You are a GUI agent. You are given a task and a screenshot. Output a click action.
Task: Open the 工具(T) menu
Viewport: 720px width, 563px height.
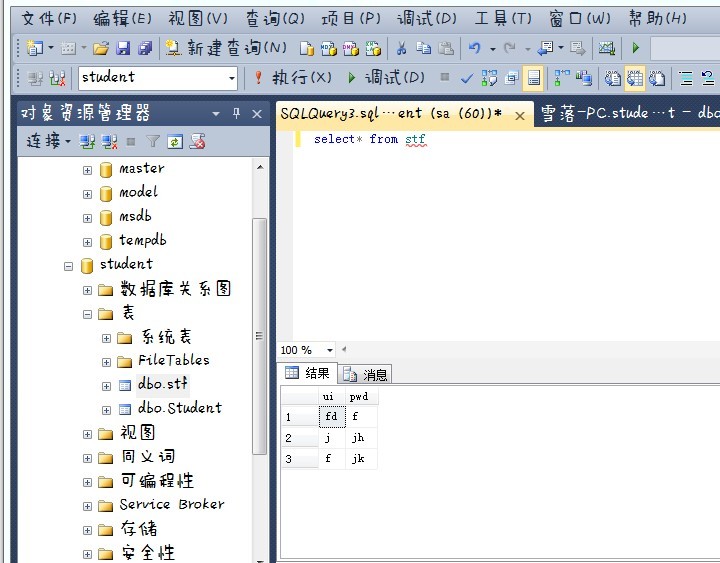[503, 19]
